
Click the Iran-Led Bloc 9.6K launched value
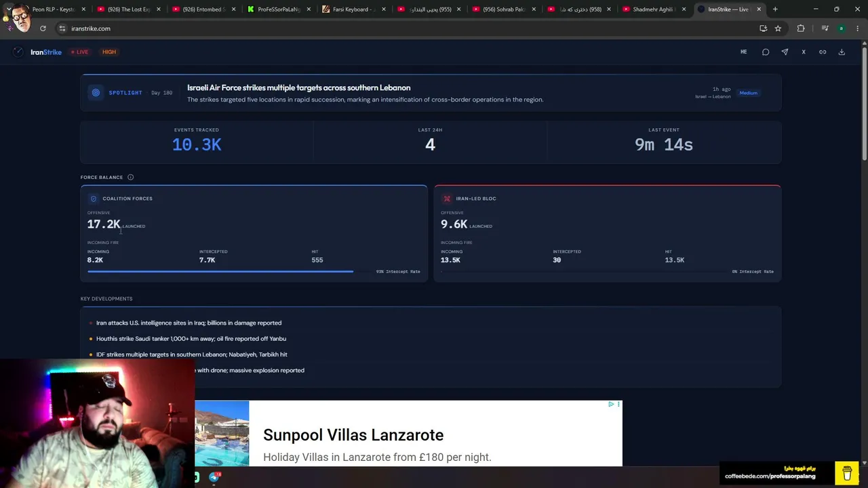coord(454,224)
